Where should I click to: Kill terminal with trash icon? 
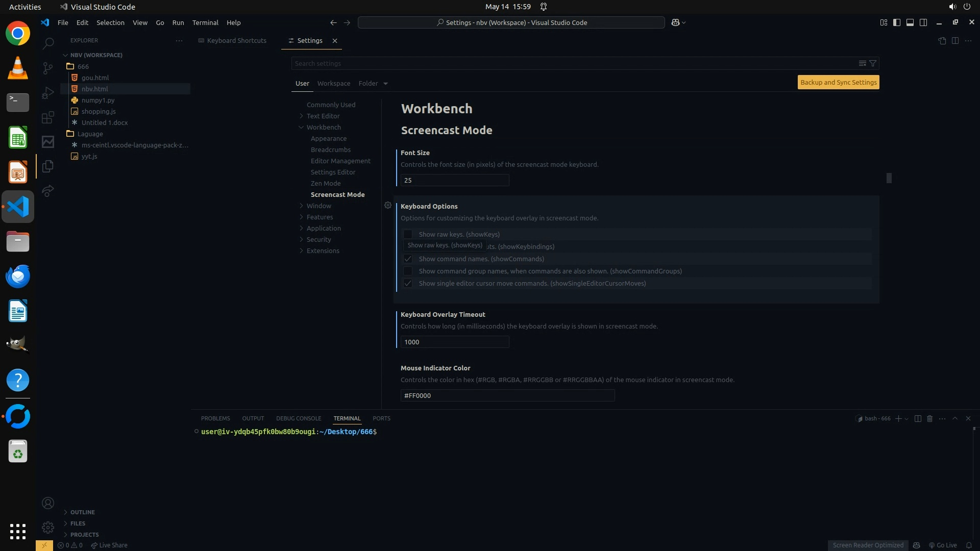point(929,418)
